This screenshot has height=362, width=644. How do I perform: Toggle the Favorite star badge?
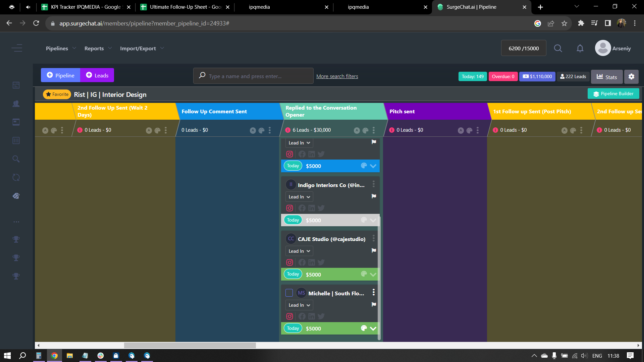[x=57, y=95]
